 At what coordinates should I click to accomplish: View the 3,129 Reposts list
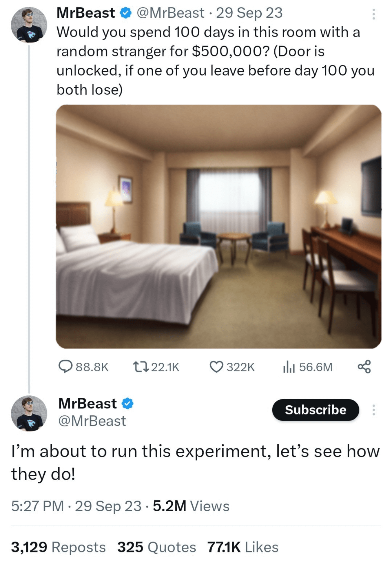[x=58, y=547]
